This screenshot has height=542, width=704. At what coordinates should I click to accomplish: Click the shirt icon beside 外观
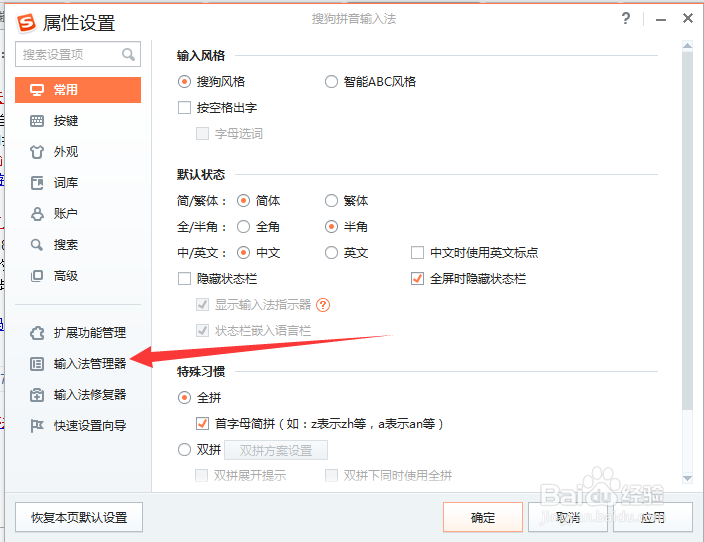[37, 152]
